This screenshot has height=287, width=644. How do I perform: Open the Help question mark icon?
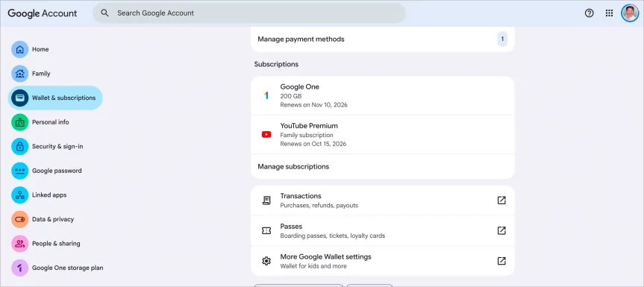[589, 13]
